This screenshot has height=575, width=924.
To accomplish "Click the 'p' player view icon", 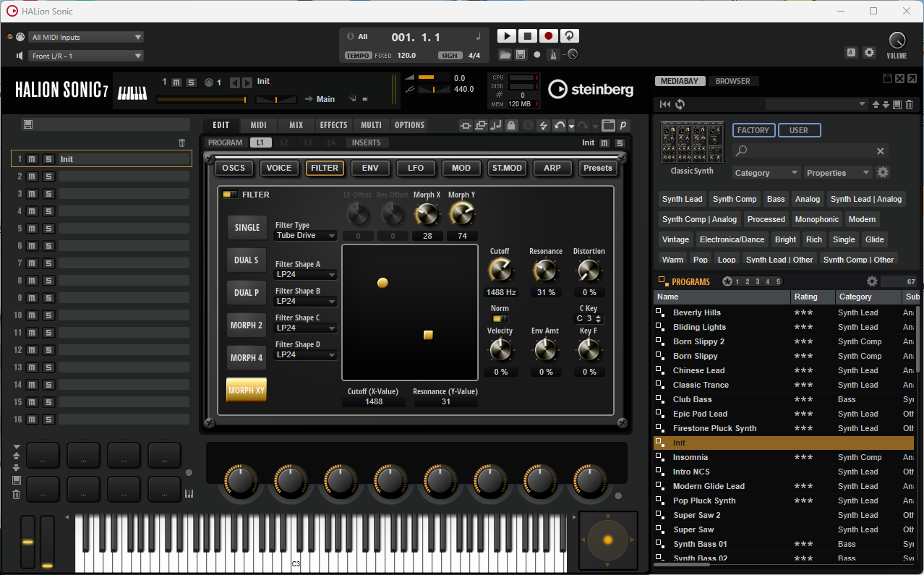I will pyautogui.click(x=623, y=125).
